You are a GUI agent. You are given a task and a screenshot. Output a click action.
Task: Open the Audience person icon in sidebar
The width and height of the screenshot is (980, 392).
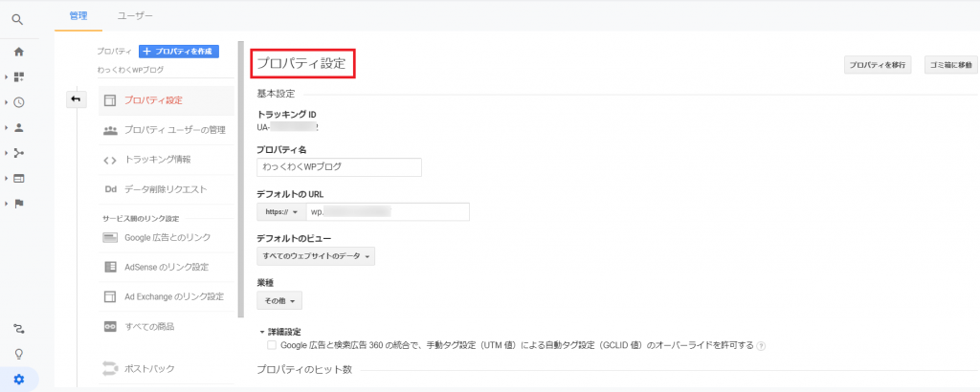18,127
